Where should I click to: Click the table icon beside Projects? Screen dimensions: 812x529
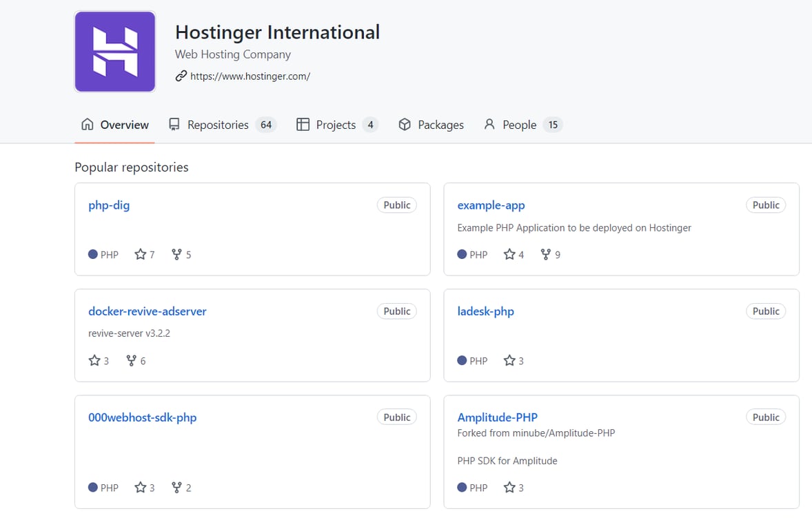pyautogui.click(x=303, y=125)
